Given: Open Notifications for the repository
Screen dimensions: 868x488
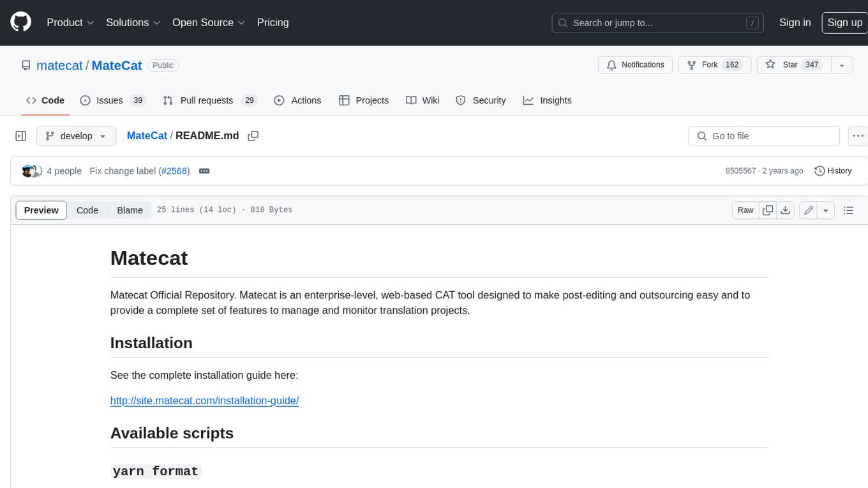Looking at the screenshot, I should [x=635, y=65].
